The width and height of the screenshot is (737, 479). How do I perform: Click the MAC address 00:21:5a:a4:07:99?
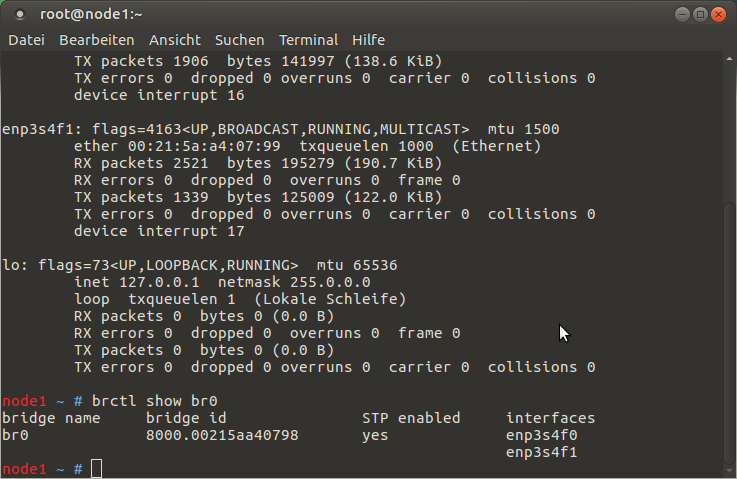click(x=204, y=146)
